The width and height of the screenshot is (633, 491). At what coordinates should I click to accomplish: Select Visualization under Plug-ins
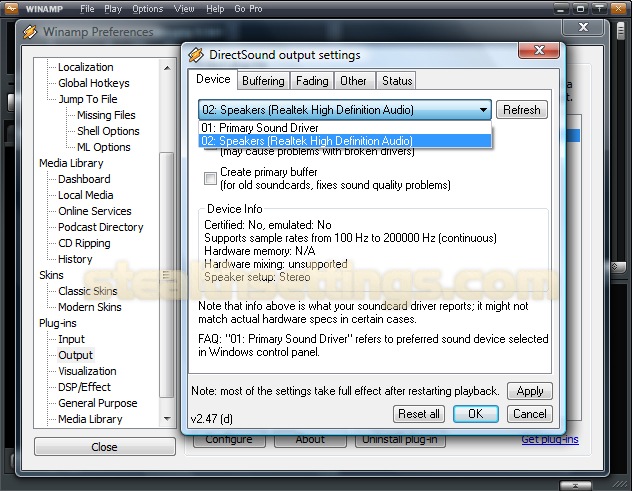(x=87, y=371)
